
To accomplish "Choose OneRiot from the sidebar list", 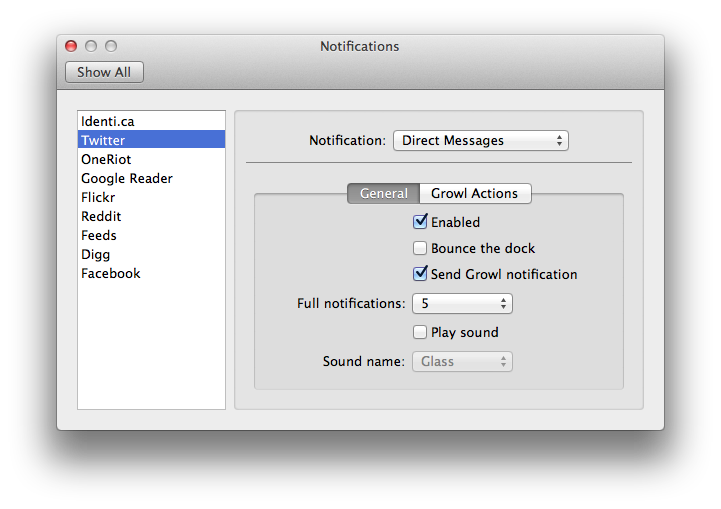I will pos(106,159).
